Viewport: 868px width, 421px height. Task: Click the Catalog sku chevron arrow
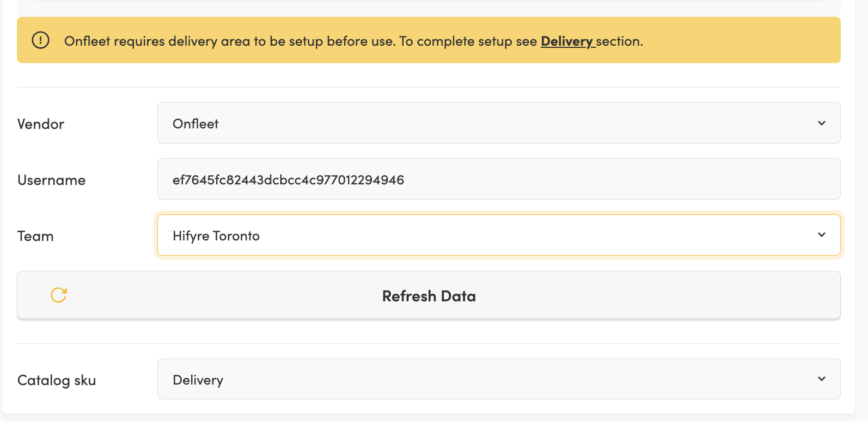click(822, 379)
